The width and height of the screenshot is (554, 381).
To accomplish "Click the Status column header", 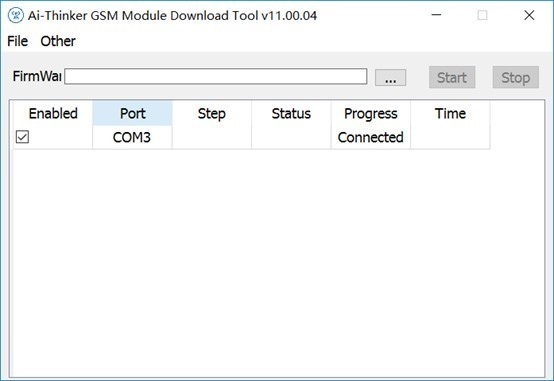I will [x=291, y=113].
